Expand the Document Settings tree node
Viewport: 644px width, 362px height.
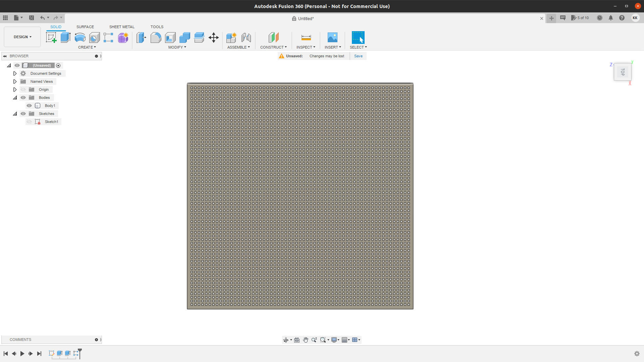click(x=15, y=73)
